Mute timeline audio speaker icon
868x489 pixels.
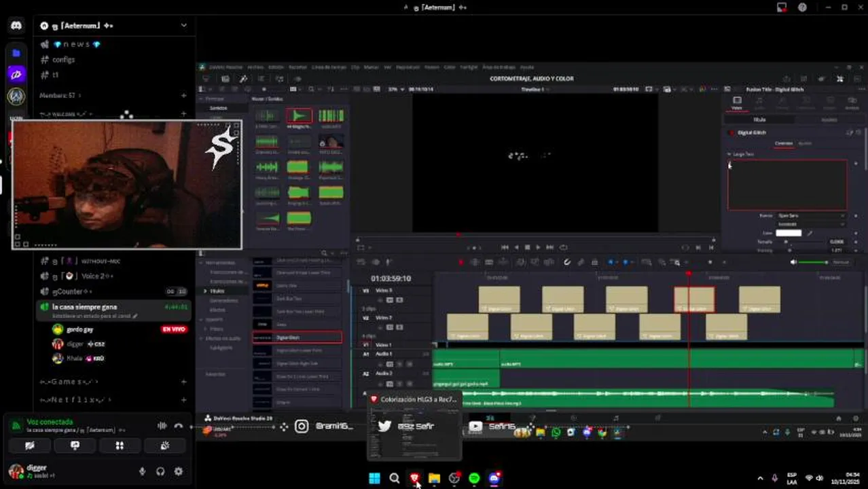[793, 262]
